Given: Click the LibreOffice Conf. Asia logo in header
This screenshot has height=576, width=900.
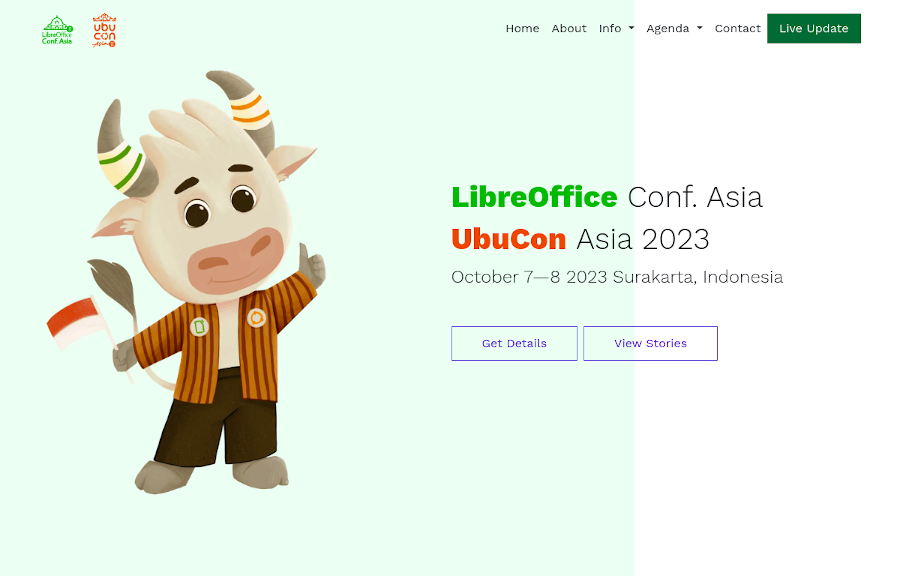Looking at the screenshot, I should tap(57, 30).
